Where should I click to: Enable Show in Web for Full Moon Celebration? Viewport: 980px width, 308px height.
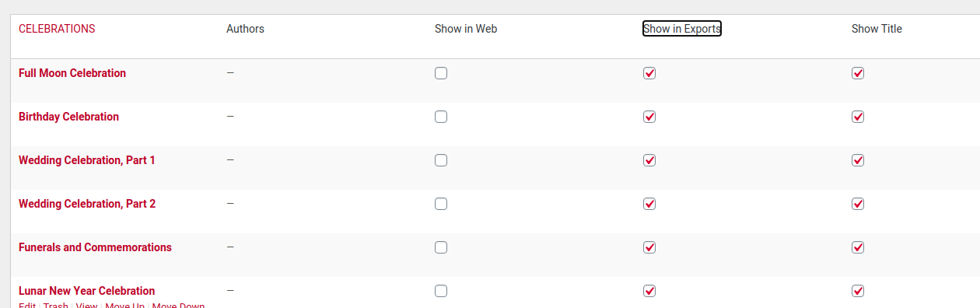click(441, 73)
